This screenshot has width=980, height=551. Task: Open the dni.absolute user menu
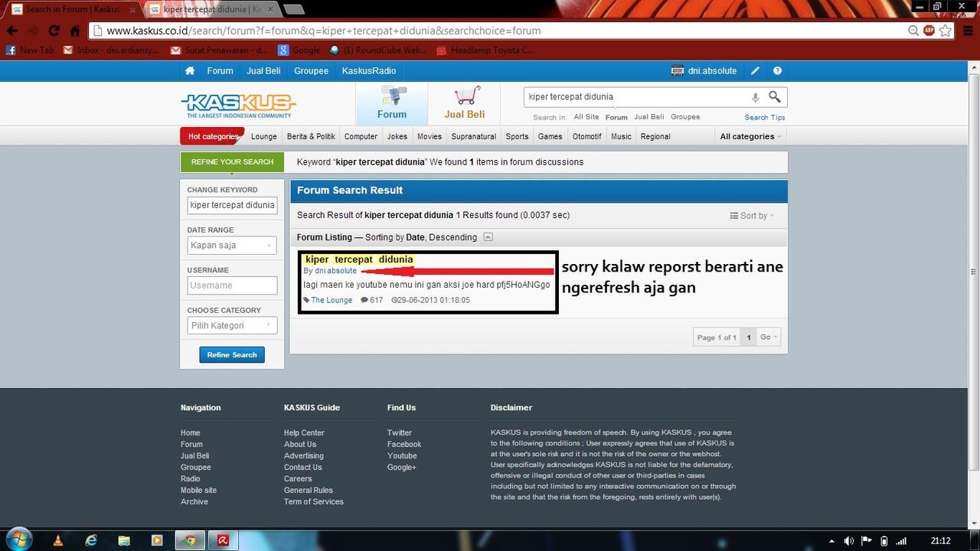pyautogui.click(x=704, y=70)
